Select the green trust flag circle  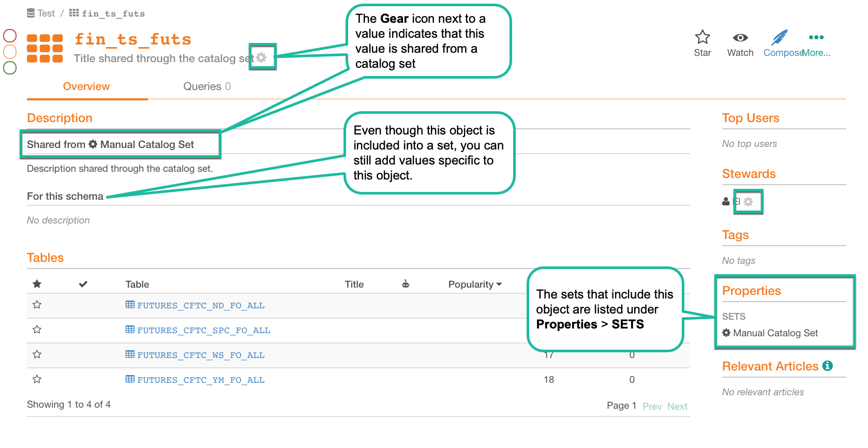(10, 68)
